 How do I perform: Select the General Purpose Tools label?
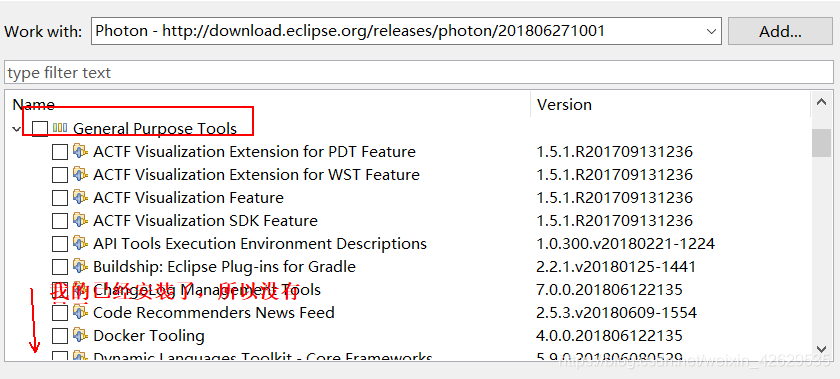(155, 129)
